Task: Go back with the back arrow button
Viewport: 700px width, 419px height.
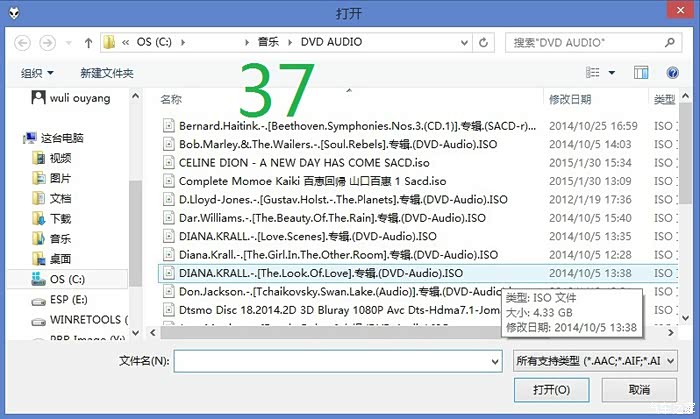Action: click(x=22, y=43)
